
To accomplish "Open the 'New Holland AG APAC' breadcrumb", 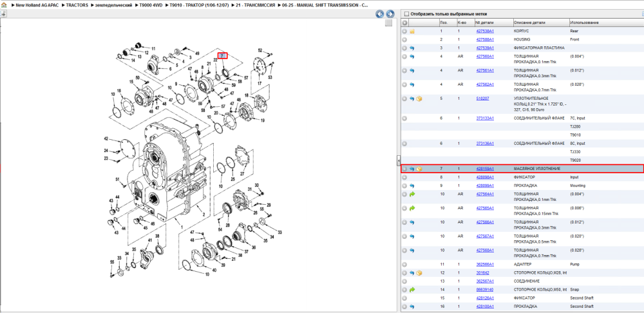I will (x=37, y=6).
